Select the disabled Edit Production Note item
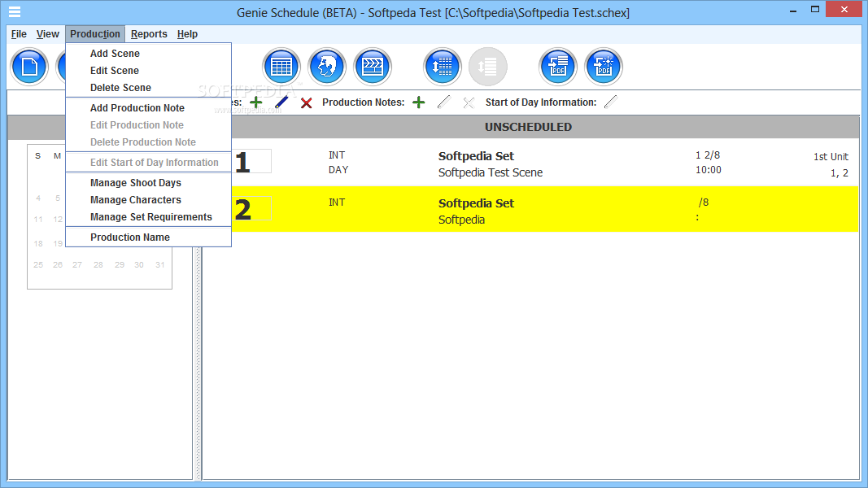868x488 pixels. tap(148, 125)
